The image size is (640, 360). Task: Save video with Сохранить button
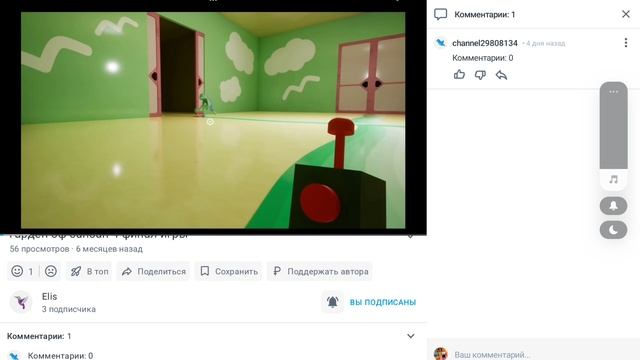[x=229, y=271]
